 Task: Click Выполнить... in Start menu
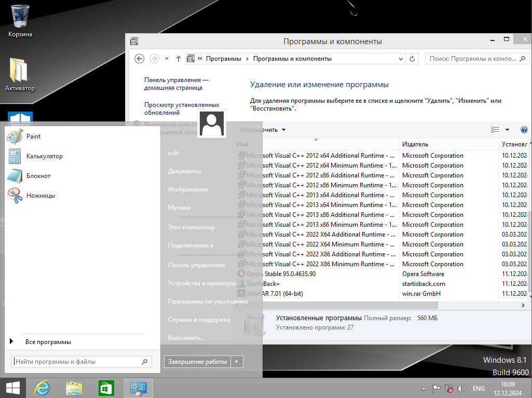[186, 338]
